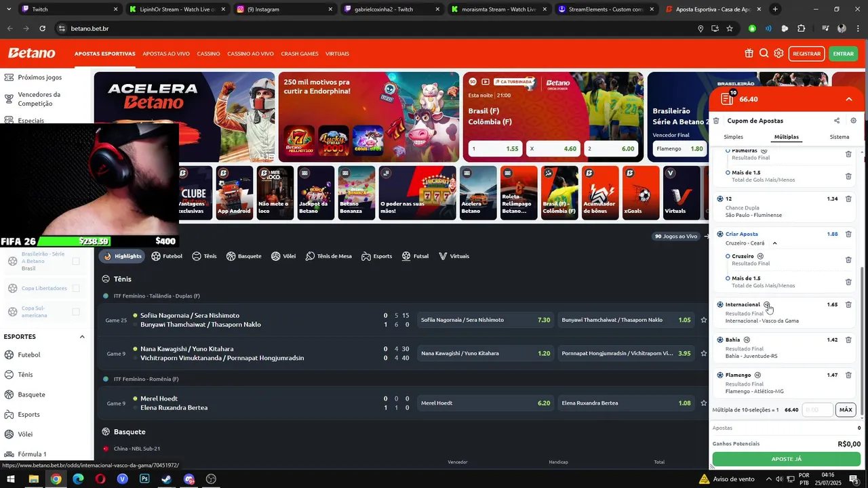
Task: Select the Highlights sport filter
Action: point(123,256)
